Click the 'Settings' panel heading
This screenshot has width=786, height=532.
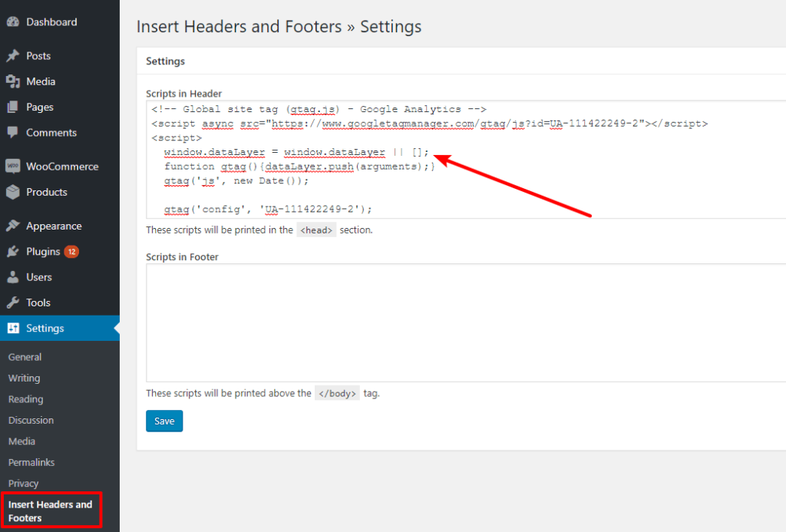[166, 61]
